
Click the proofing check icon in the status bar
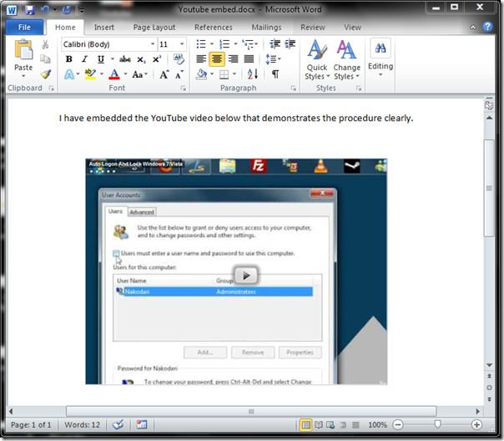point(119,425)
